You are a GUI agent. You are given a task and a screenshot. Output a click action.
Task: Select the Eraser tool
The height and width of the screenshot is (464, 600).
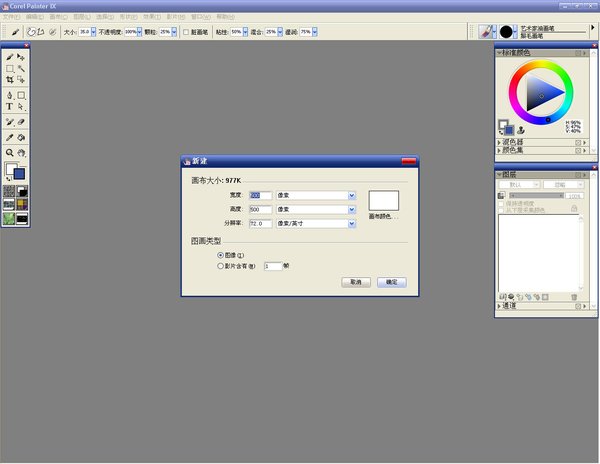coord(21,122)
